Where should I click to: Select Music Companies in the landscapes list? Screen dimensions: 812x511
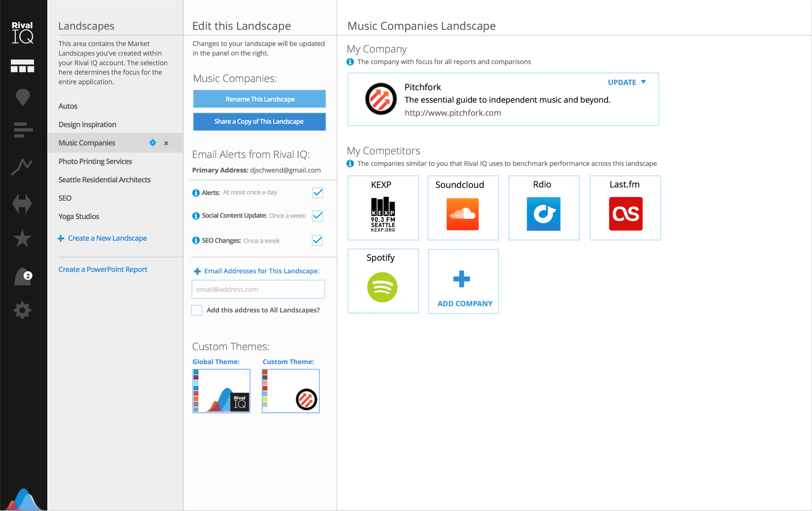coord(87,143)
